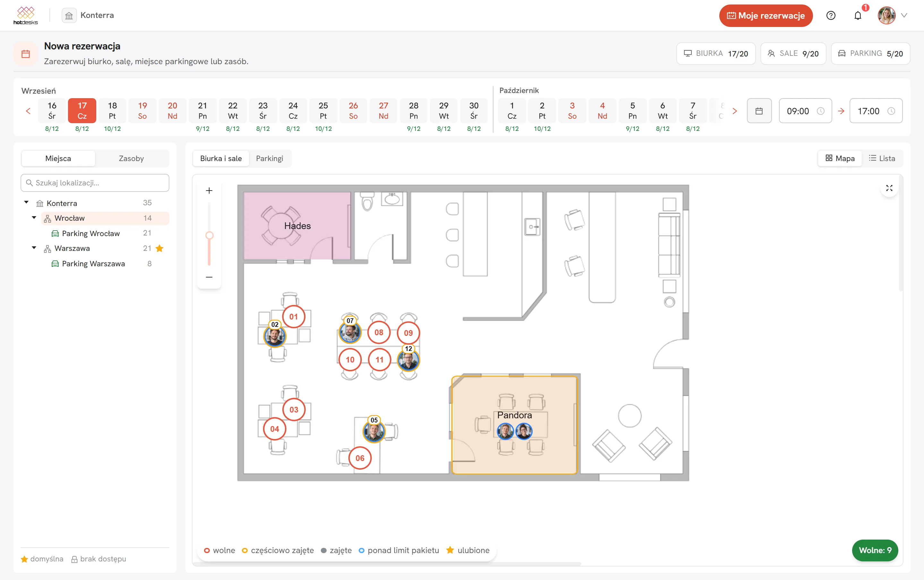The height and width of the screenshot is (580, 924).
Task: Click the Warszawa favorite star
Action: click(159, 249)
